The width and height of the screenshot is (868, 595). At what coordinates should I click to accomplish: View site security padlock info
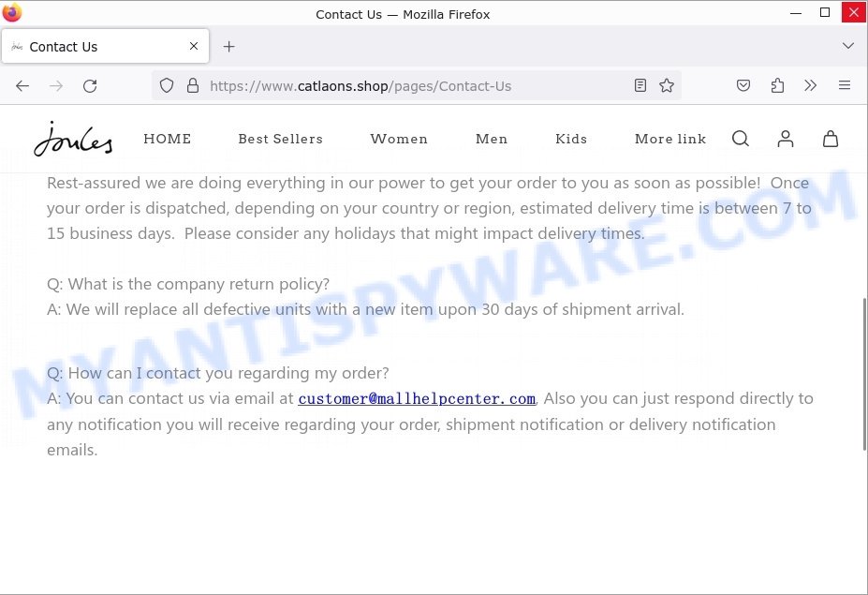click(x=193, y=85)
